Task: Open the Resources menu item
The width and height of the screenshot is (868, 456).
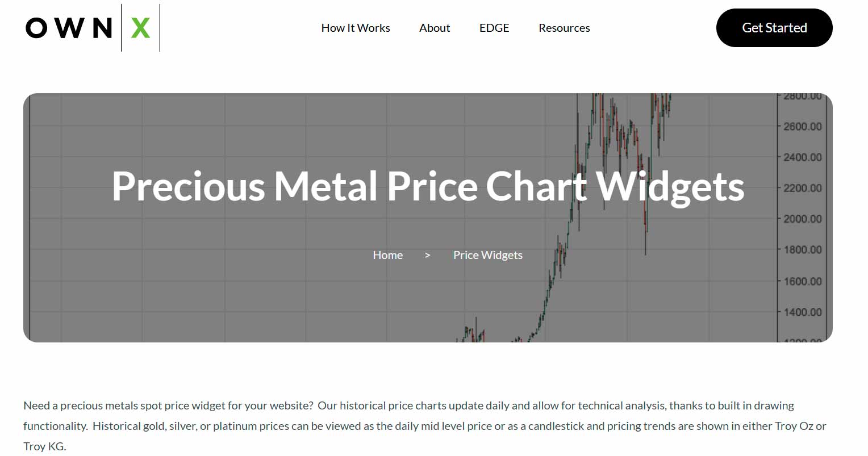Action: coord(564,28)
